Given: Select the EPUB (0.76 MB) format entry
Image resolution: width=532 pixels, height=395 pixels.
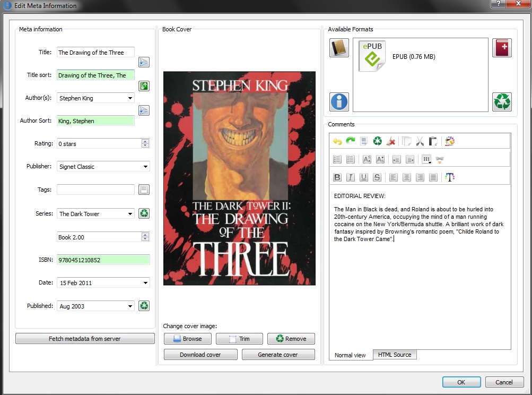Looking at the screenshot, I should (397, 56).
